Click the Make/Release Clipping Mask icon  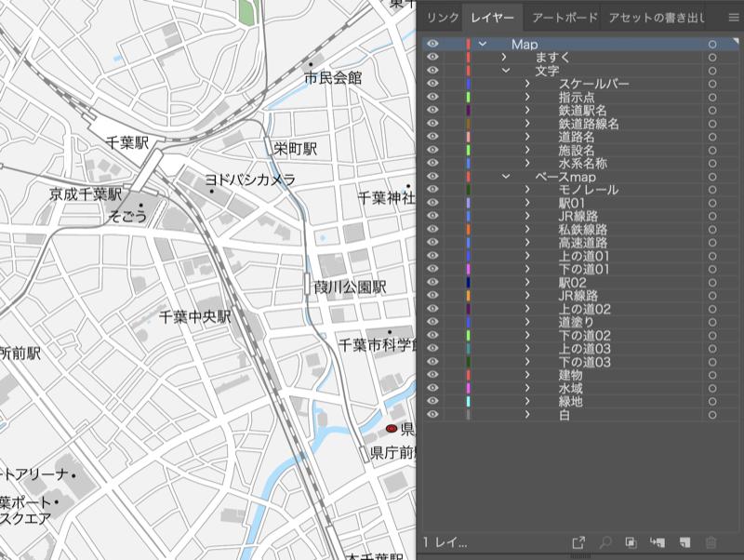(x=631, y=541)
